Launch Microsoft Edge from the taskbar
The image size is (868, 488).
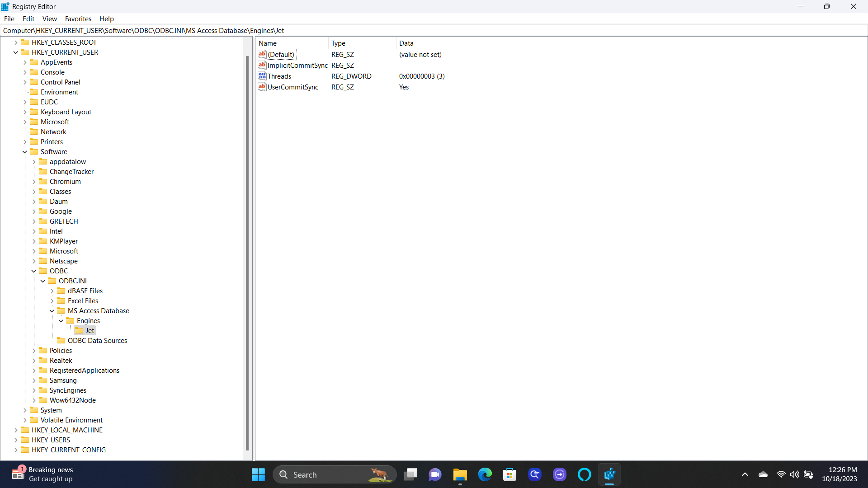485,474
